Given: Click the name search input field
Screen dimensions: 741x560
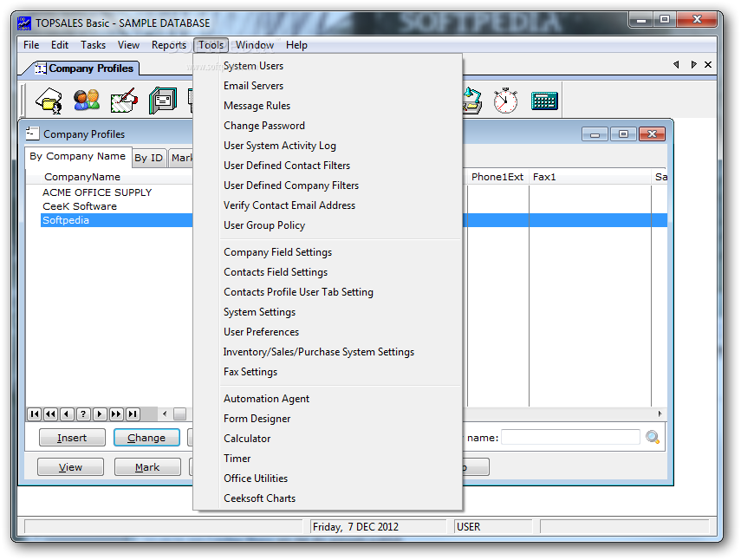Looking at the screenshot, I should point(570,437).
